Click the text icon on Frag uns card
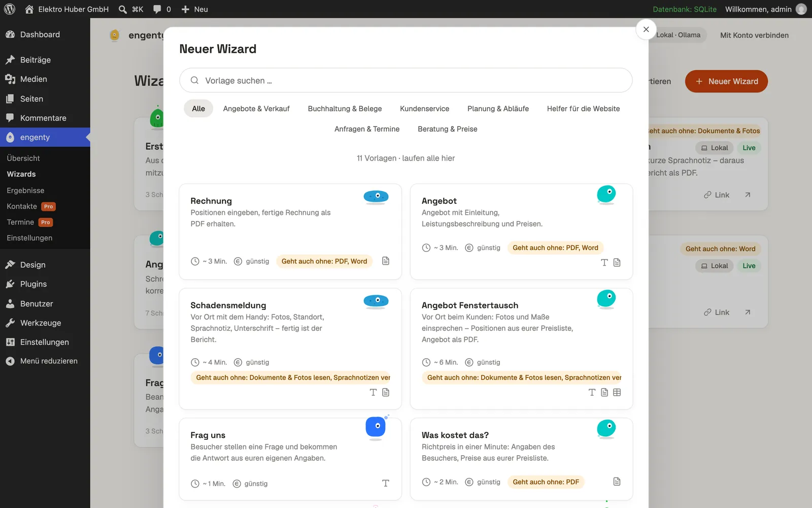Viewport: 812px width, 508px height. point(386,483)
